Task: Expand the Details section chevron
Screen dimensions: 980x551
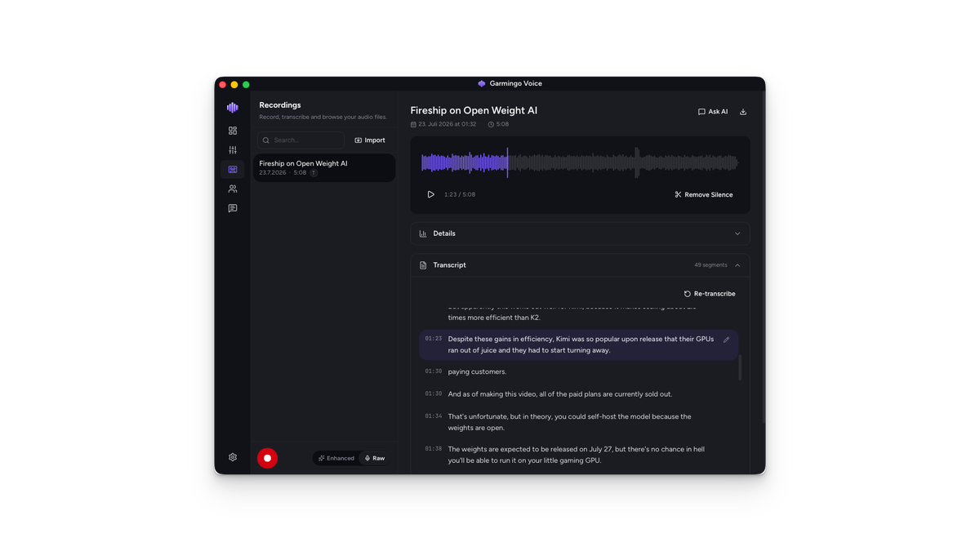Action: pos(737,233)
